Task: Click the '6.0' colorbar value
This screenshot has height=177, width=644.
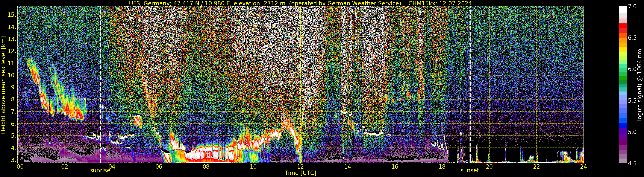Action: pyautogui.click(x=632, y=69)
